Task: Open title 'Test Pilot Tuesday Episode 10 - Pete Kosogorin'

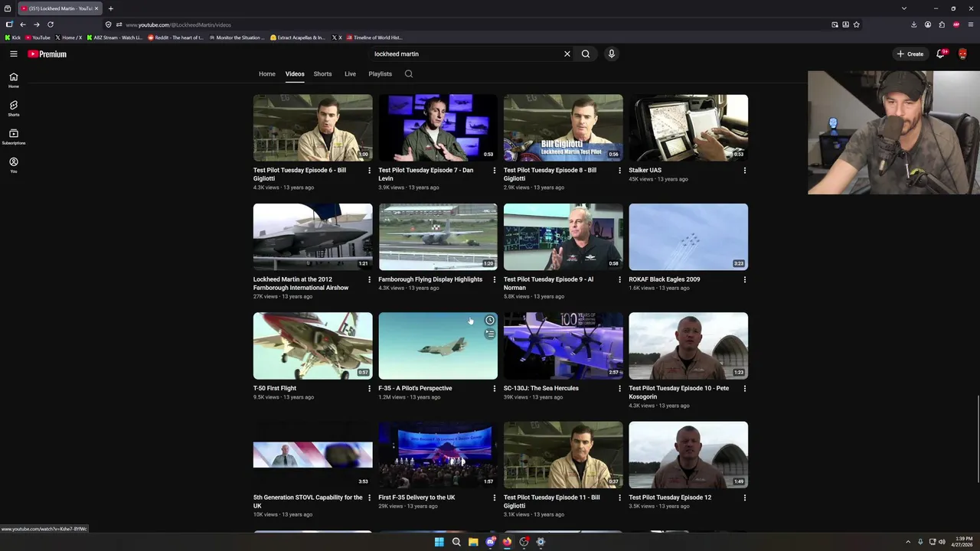Action: [678, 393]
